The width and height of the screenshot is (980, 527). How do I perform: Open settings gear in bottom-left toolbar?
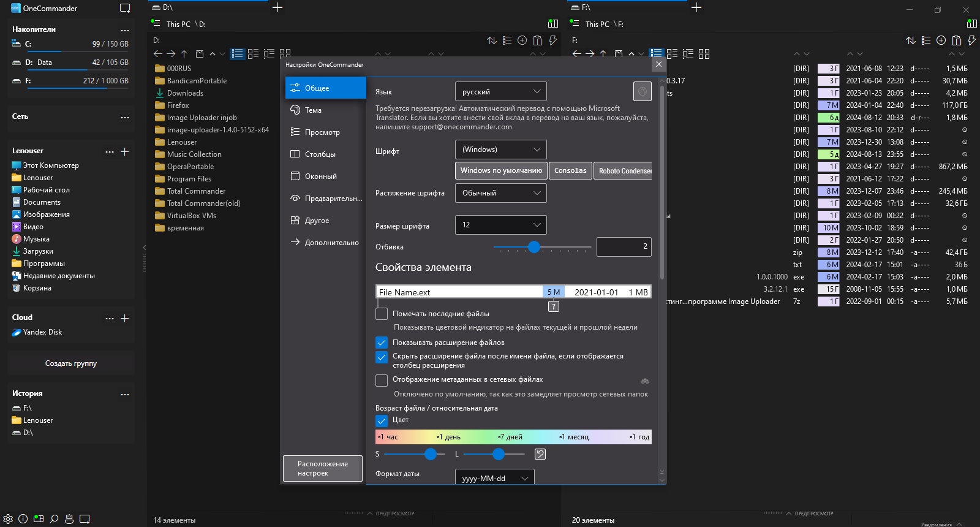[8, 518]
